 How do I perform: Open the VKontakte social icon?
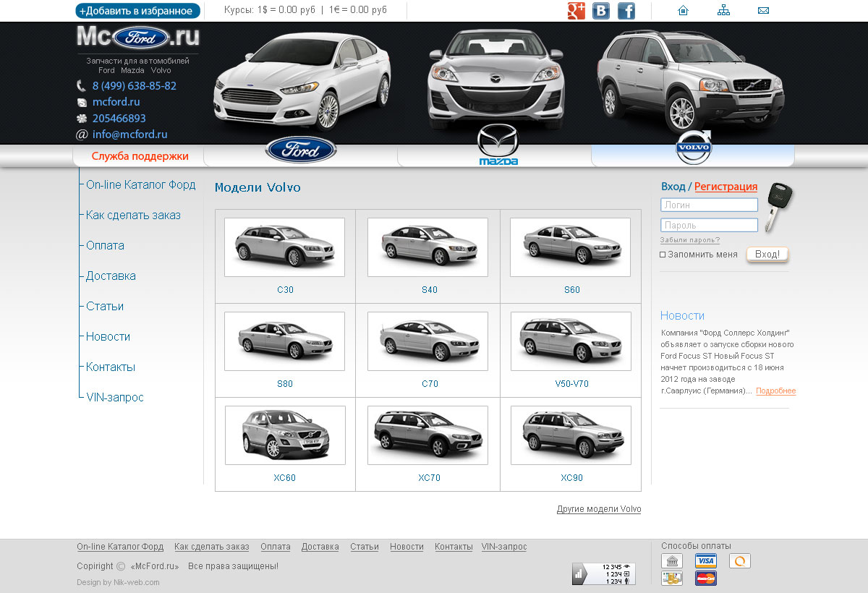pos(601,11)
